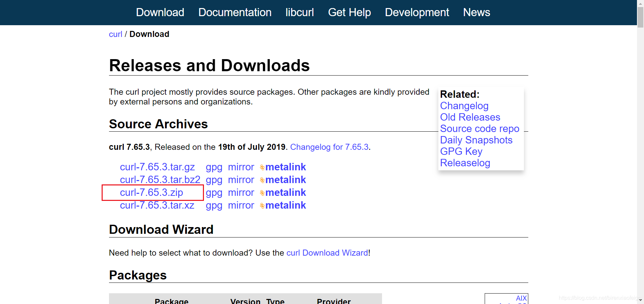Open mirror link for the tar.gz archive

(241, 167)
